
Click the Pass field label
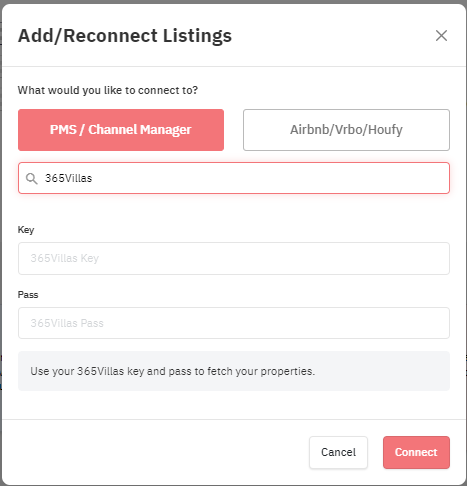click(28, 295)
